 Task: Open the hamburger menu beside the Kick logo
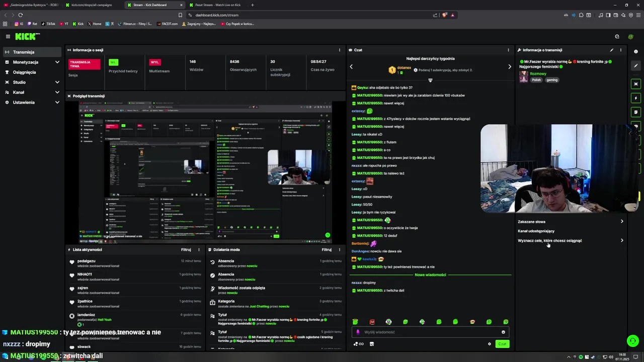point(8,36)
